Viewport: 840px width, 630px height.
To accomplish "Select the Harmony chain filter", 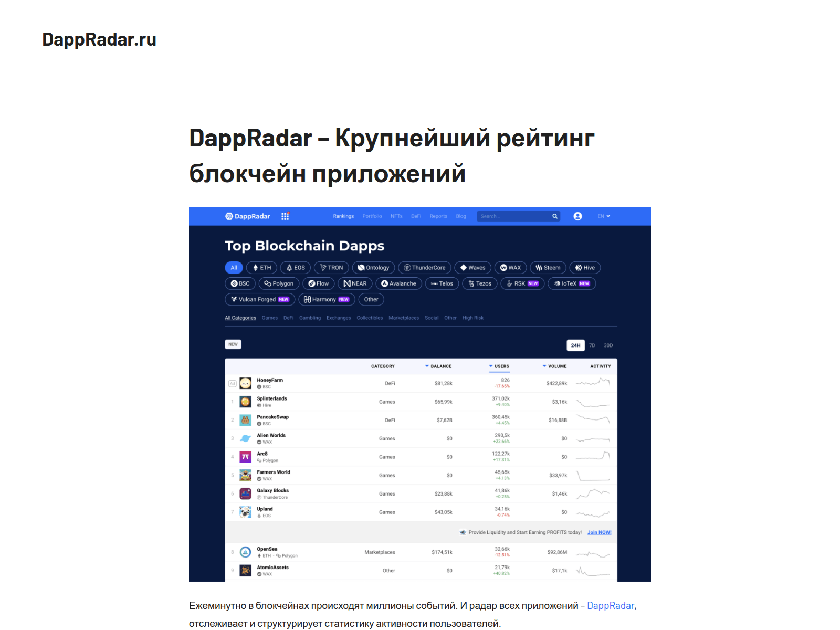I will [x=327, y=299].
